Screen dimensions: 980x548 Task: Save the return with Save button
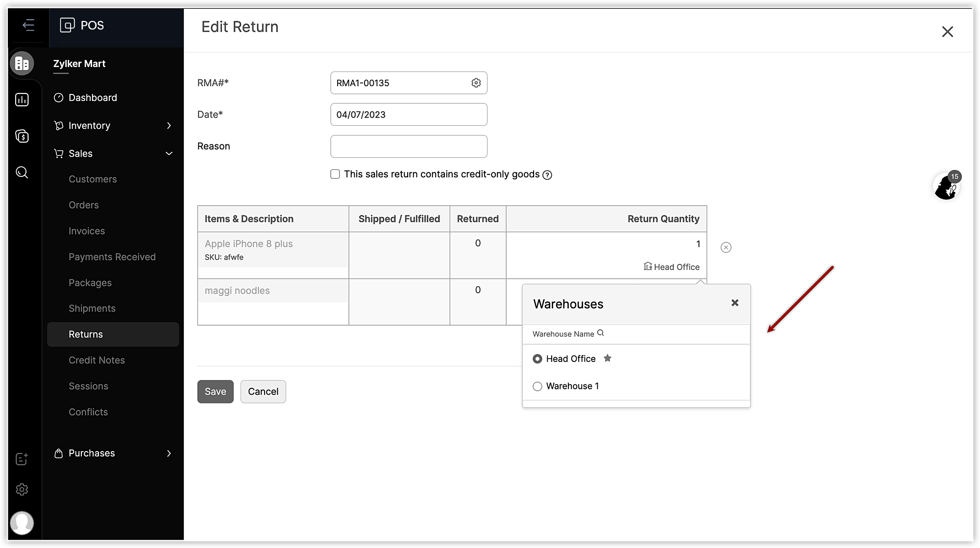(215, 392)
